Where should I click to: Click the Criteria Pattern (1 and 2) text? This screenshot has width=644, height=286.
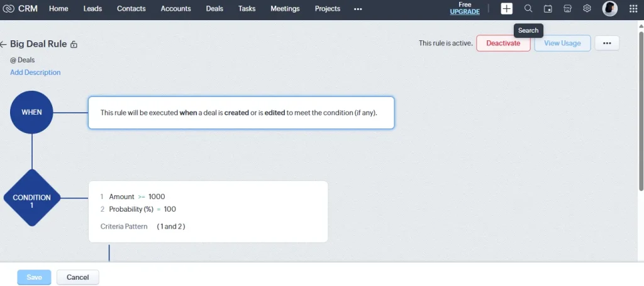(143, 226)
